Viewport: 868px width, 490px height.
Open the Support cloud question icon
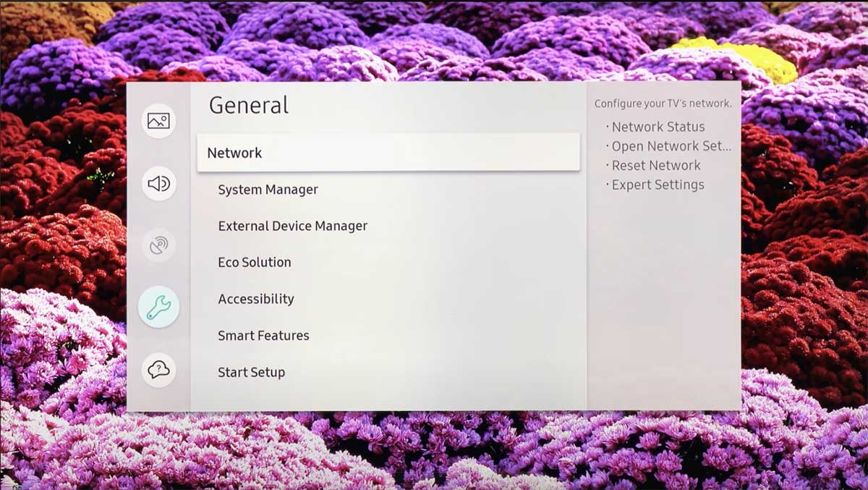coord(158,370)
